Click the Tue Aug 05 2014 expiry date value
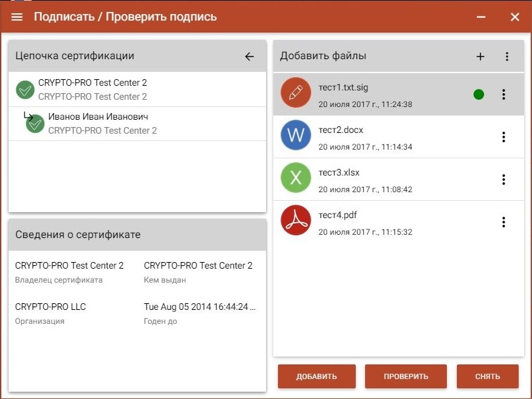This screenshot has width=532, height=399. 200,307
